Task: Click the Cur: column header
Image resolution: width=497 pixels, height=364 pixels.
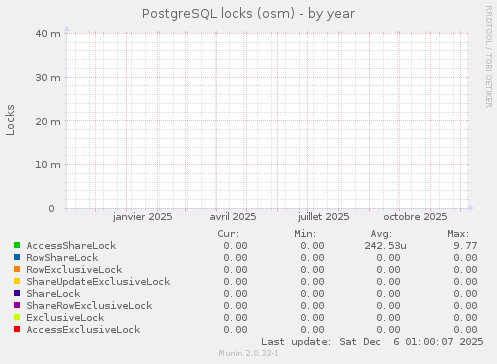Action: tap(228, 234)
